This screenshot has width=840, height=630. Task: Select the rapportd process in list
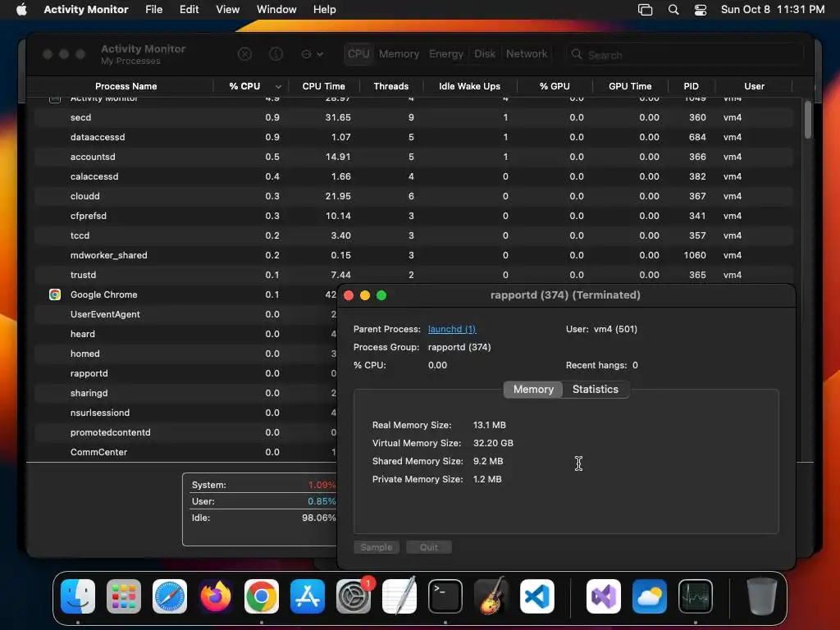tap(186, 373)
